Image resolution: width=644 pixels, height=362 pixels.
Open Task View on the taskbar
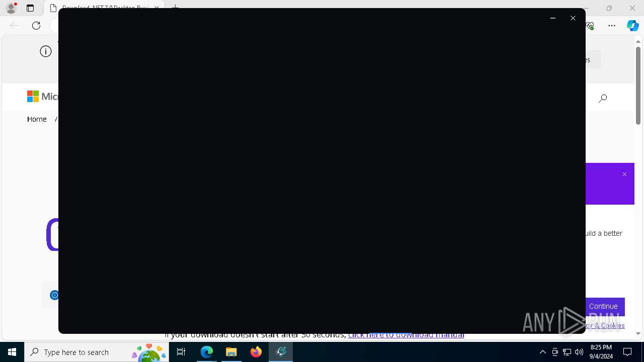coord(181,352)
